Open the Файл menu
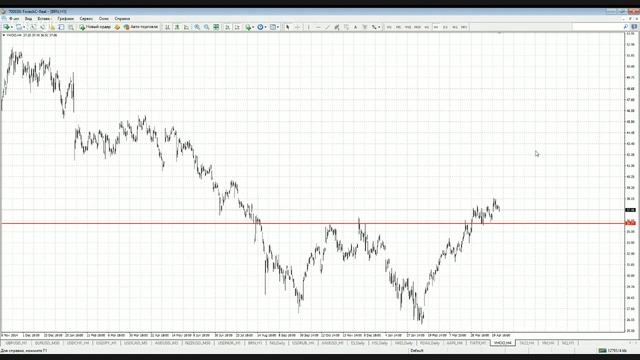This screenshot has height=360, width=640. pos(14,18)
